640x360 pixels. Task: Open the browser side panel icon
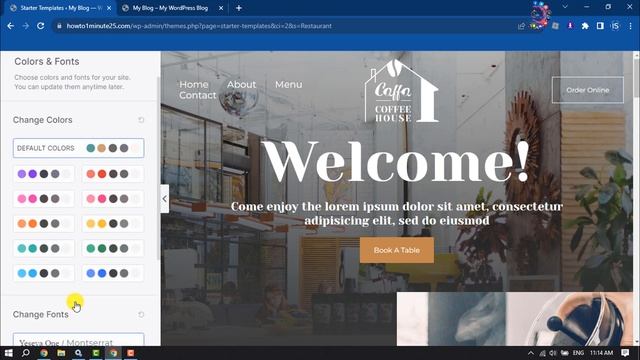(600, 26)
